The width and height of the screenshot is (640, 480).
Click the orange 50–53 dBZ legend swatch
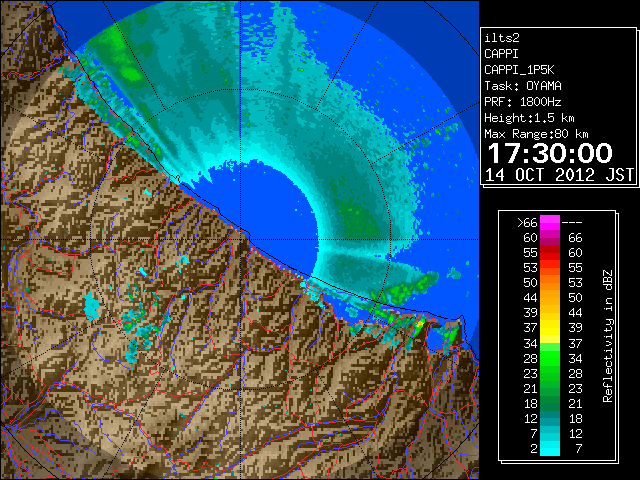pyautogui.click(x=550, y=282)
